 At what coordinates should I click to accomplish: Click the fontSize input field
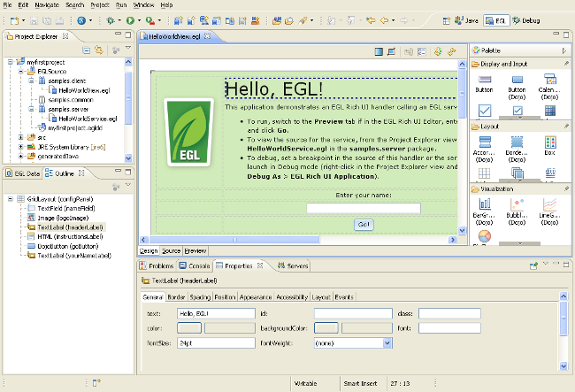tap(216, 343)
